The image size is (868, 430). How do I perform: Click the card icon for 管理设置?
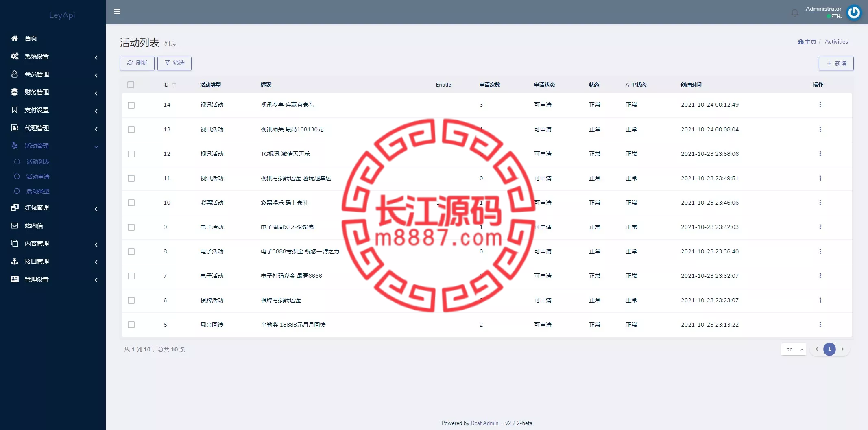pos(15,279)
